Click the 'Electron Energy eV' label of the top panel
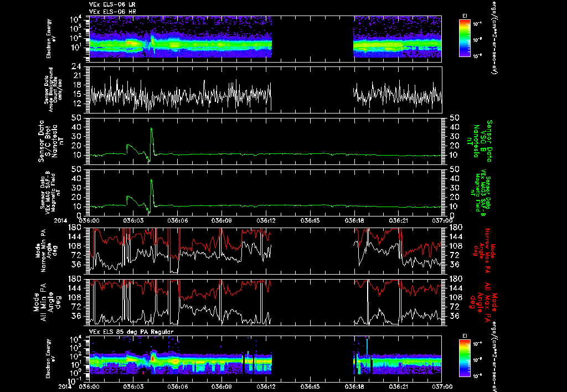Image resolution: width=567 pixels, height=392 pixels. pyautogui.click(x=51, y=38)
